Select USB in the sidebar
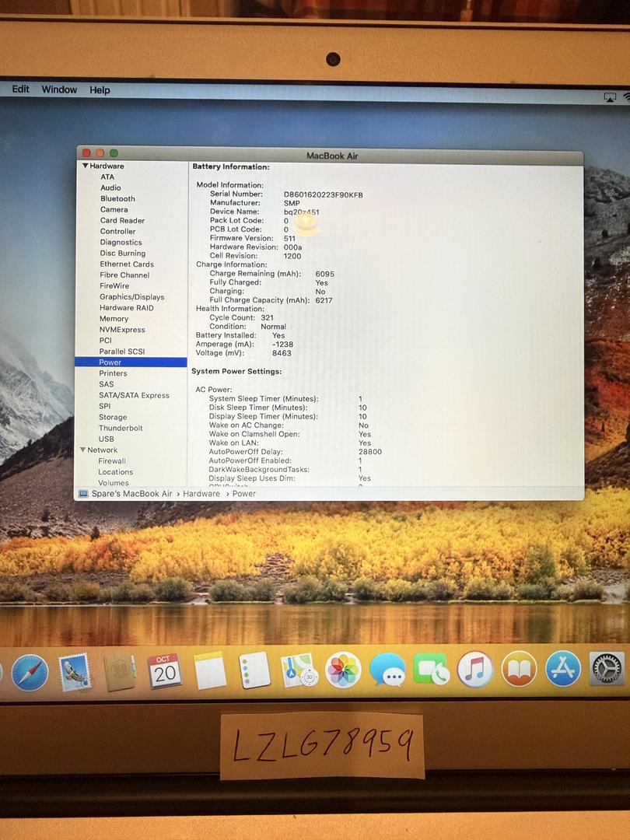The width and height of the screenshot is (630, 840). 106,439
